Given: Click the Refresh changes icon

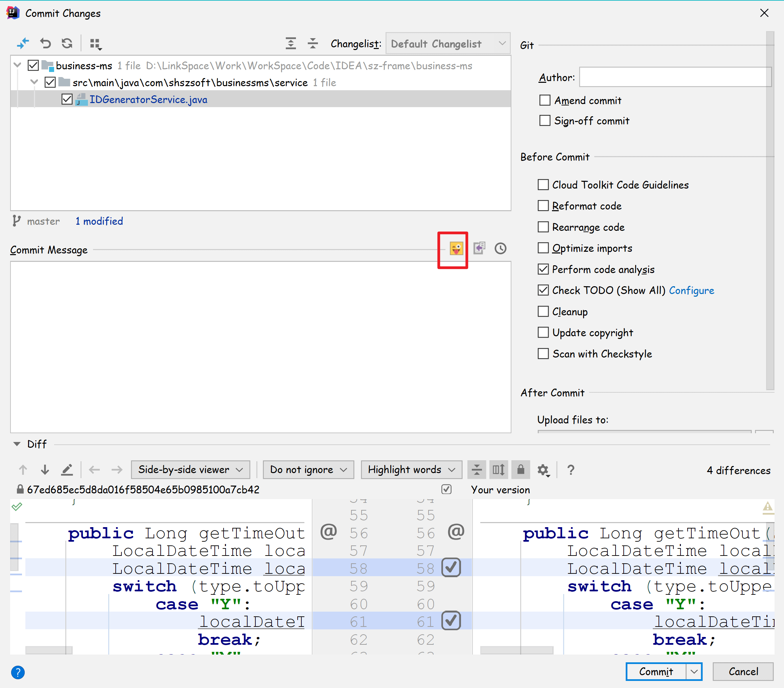Looking at the screenshot, I should coord(67,44).
